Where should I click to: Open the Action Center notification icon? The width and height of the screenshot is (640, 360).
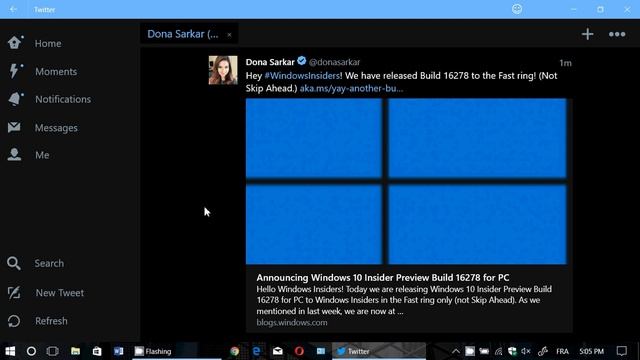click(x=621, y=351)
